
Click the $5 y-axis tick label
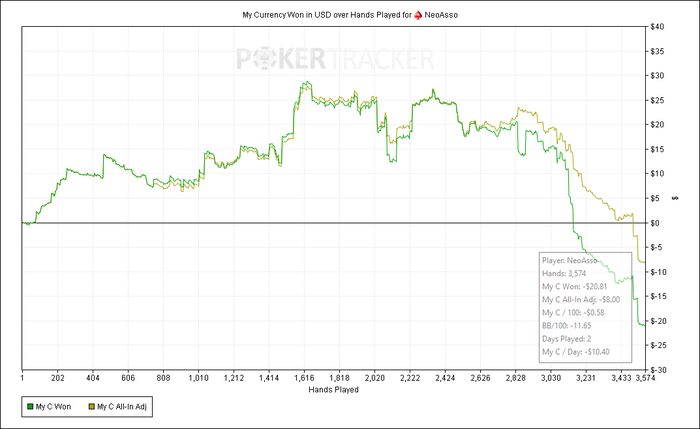click(656, 198)
